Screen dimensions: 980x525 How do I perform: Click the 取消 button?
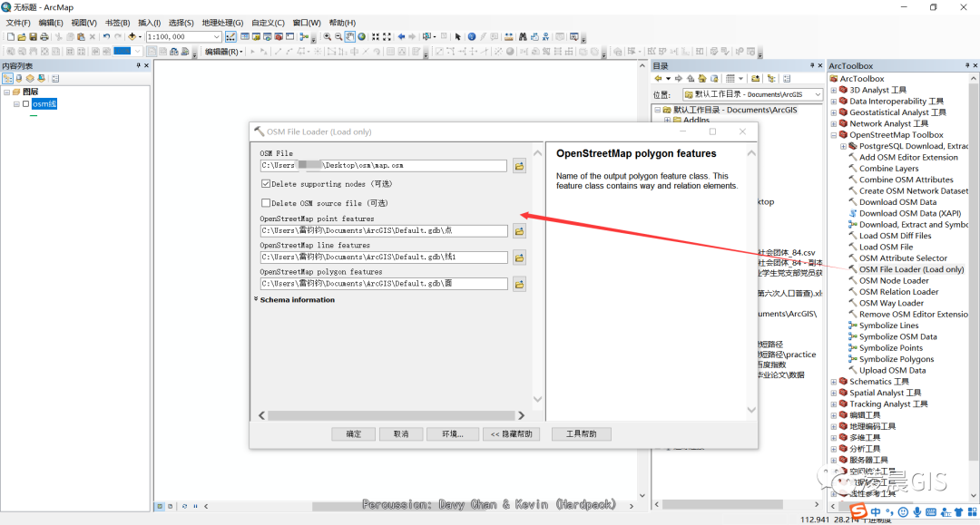point(401,433)
